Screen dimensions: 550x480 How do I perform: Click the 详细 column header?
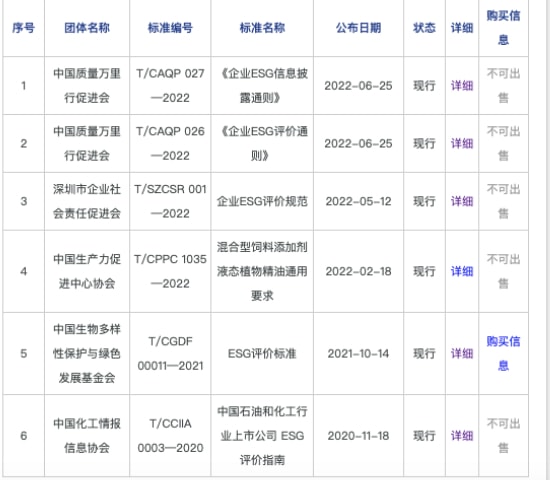coord(462,28)
